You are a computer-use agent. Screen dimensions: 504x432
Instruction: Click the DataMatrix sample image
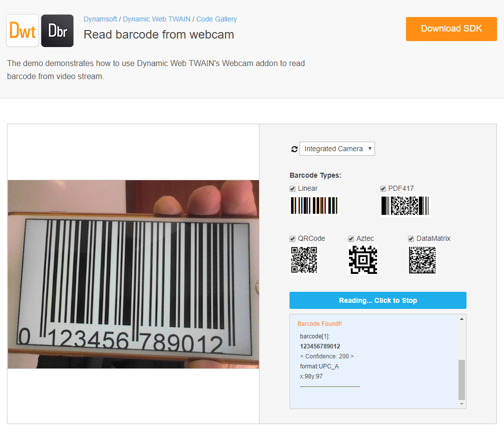[422, 260]
